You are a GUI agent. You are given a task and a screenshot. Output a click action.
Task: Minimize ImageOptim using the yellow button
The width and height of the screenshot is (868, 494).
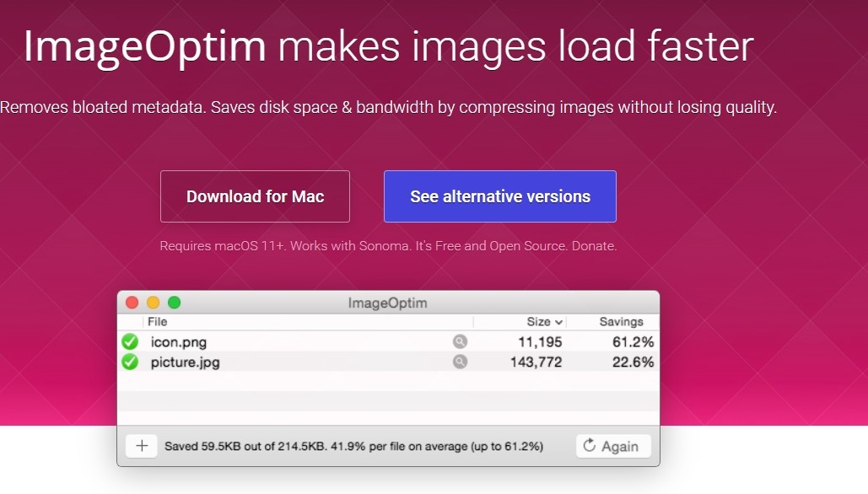coord(153,303)
